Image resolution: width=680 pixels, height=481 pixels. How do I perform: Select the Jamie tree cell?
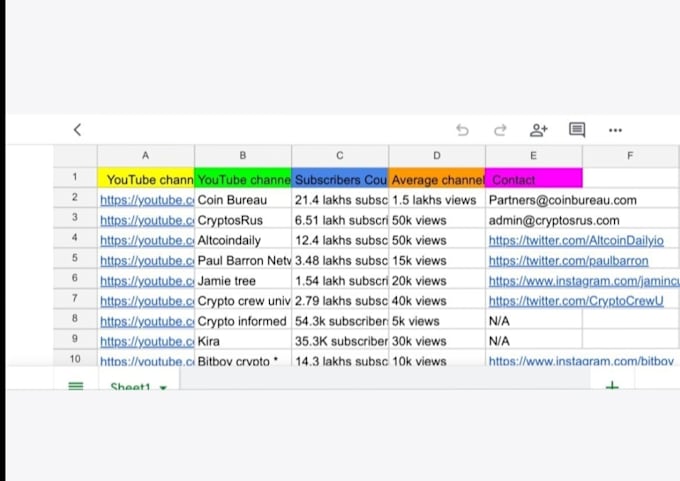243,281
